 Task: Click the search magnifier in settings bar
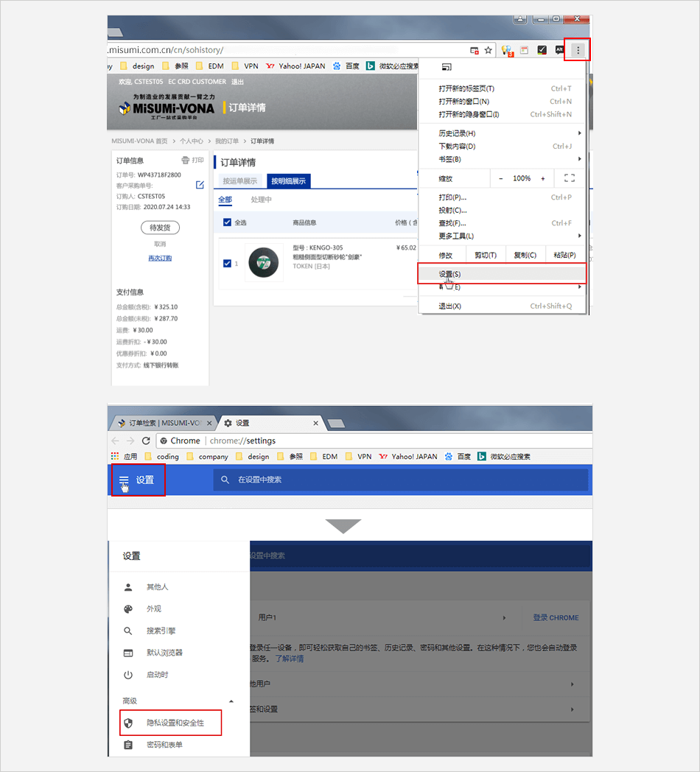(225, 480)
